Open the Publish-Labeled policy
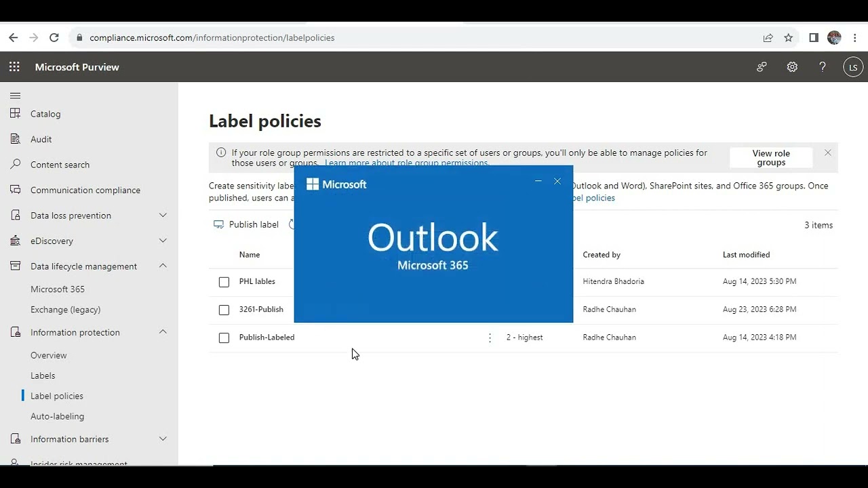 (x=267, y=337)
